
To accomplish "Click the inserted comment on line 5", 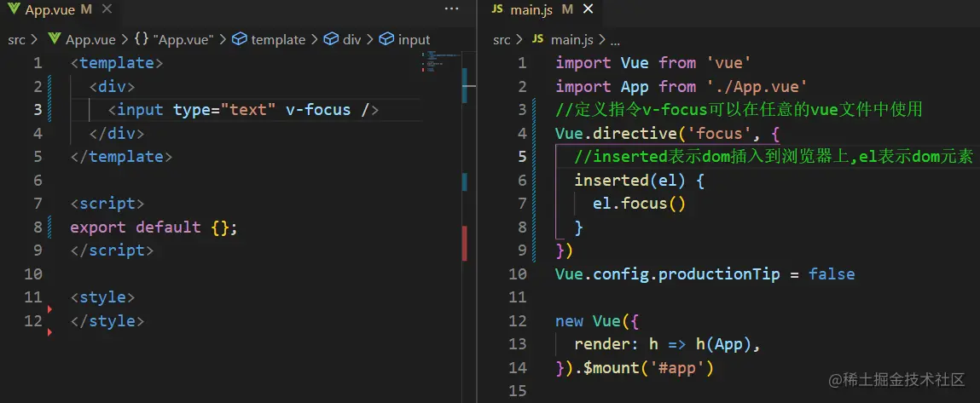I will tap(774, 157).
